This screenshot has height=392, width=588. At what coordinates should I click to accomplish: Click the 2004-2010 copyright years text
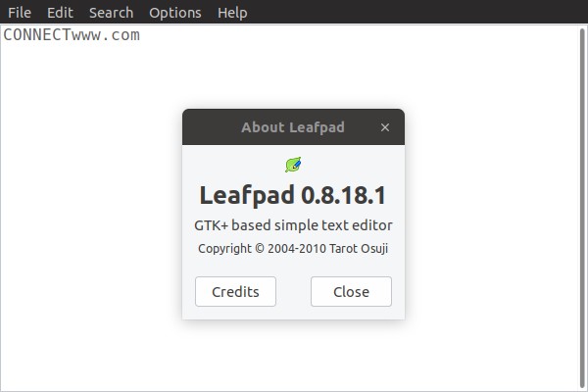coord(297,248)
